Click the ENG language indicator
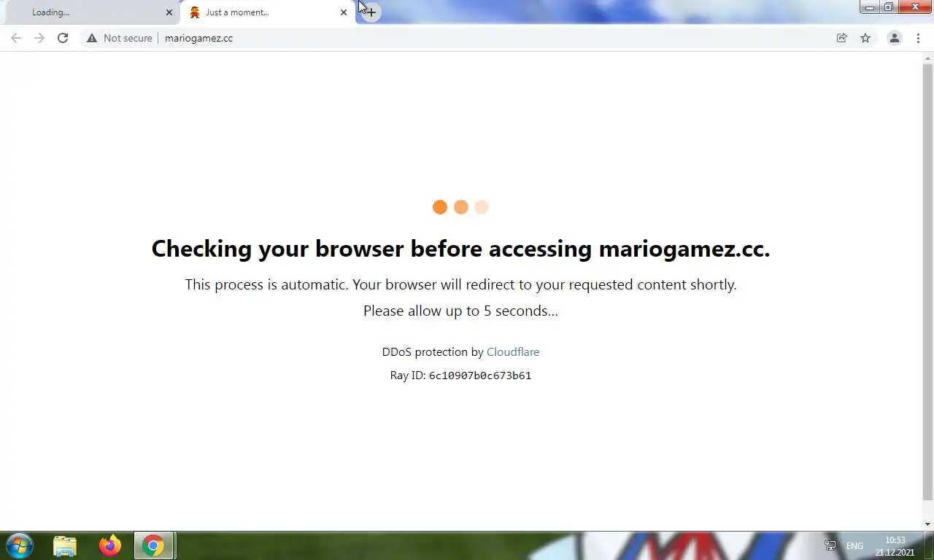This screenshot has height=560, width=934. click(854, 545)
